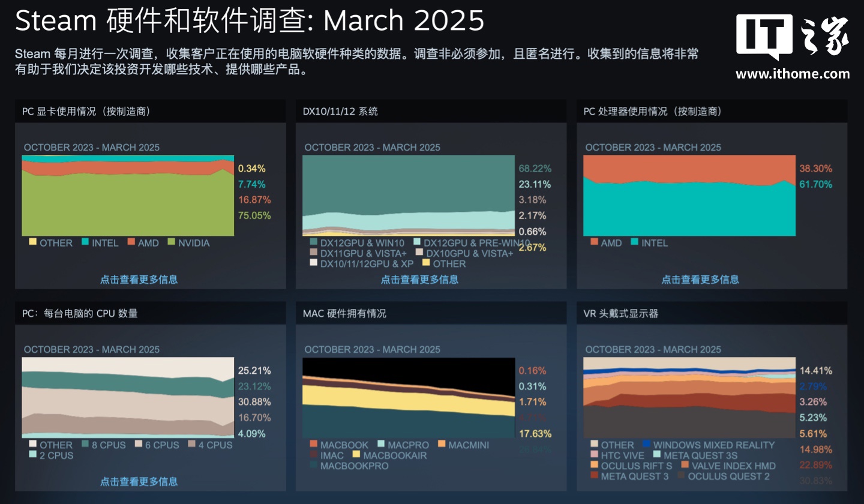Select VALVE INDEX HMD legend swatch
The image size is (864, 504).
(x=685, y=466)
